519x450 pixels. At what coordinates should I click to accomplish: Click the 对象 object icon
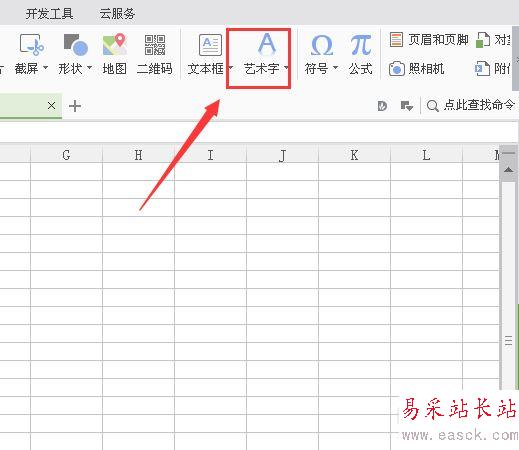(x=483, y=40)
